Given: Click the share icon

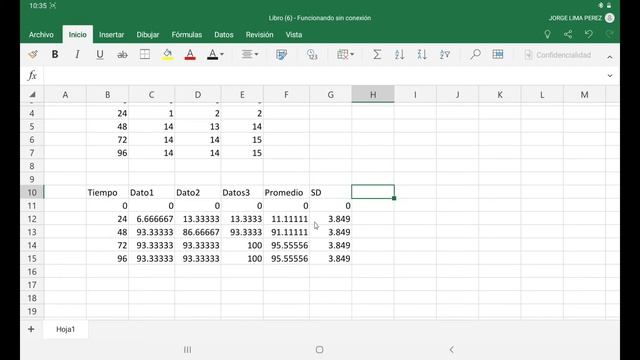Looking at the screenshot, I should point(568,35).
